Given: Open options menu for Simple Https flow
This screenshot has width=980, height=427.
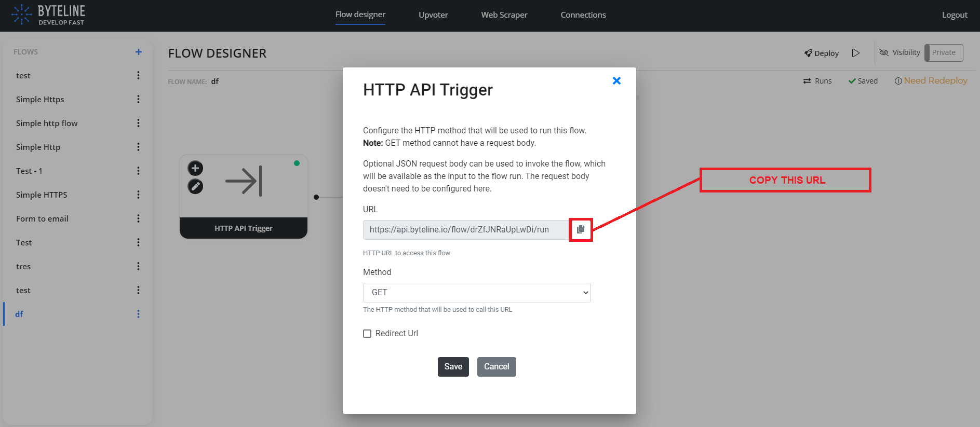Looking at the screenshot, I should [x=138, y=99].
